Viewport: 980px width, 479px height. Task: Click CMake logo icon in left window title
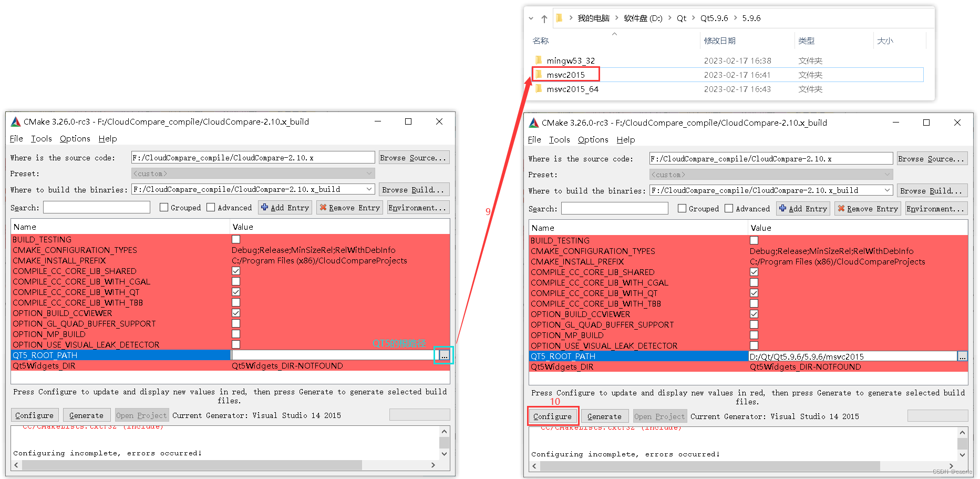click(x=16, y=122)
